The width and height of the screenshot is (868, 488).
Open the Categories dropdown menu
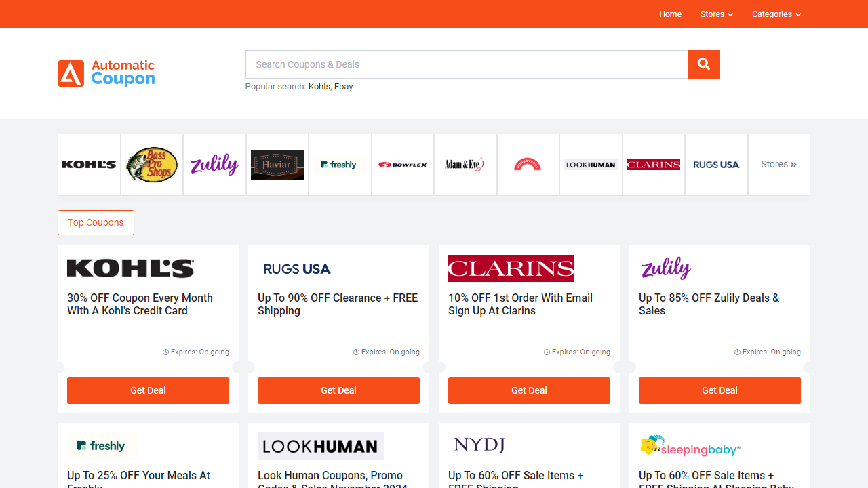point(776,14)
